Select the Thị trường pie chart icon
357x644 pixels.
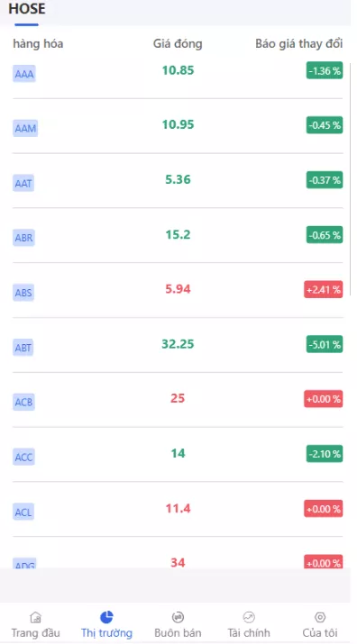pos(106,617)
